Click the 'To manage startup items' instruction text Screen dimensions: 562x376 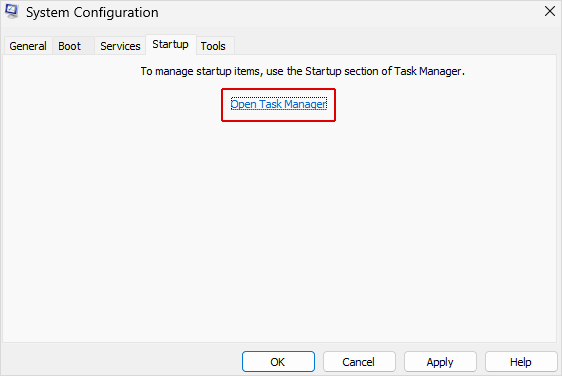303,71
